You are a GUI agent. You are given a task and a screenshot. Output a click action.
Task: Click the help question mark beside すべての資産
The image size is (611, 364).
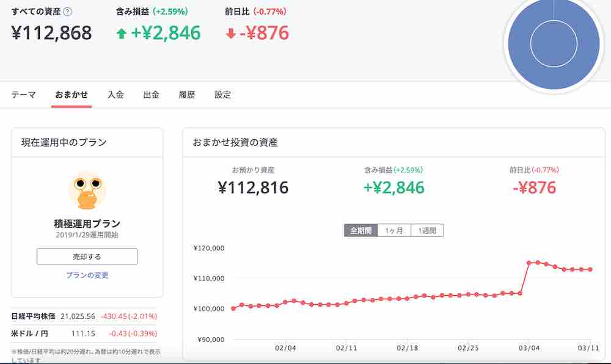click(67, 12)
